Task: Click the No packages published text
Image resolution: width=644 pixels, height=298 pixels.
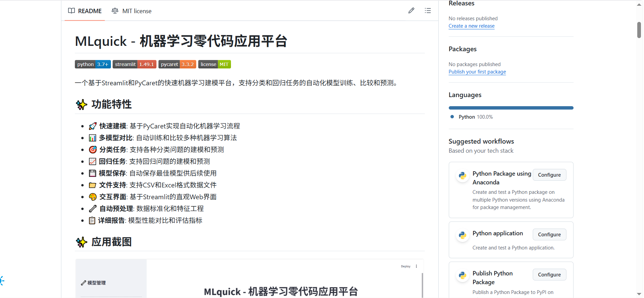Action: pos(474,64)
